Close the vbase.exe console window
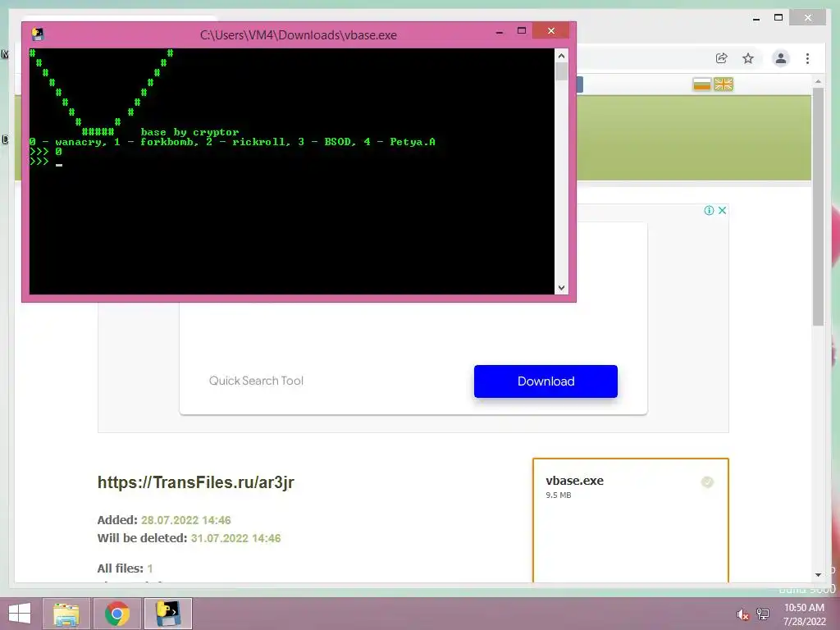Viewport: 840px width, 630px height. pyautogui.click(x=551, y=31)
